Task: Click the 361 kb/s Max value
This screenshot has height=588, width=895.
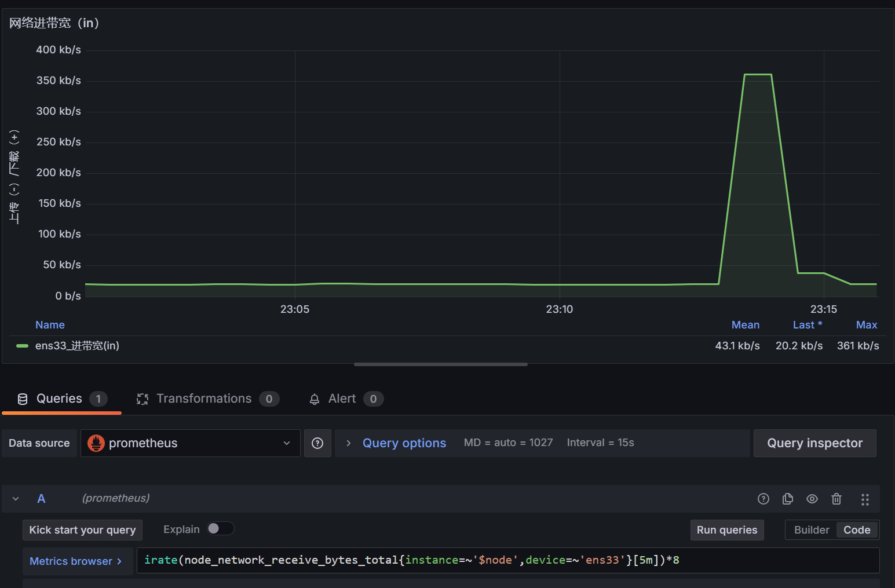Action: coord(858,346)
